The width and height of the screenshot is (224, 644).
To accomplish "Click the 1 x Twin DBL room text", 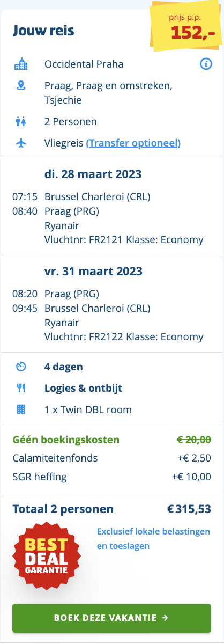I will [88, 410].
